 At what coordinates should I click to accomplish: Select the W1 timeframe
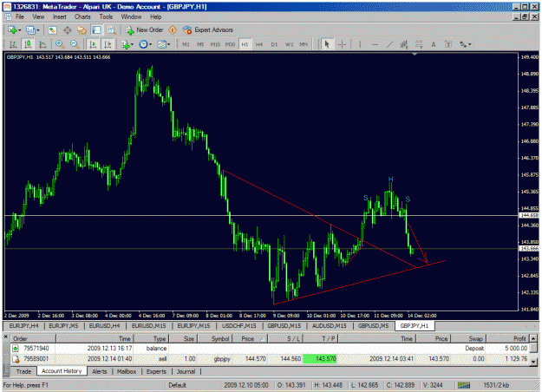289,44
